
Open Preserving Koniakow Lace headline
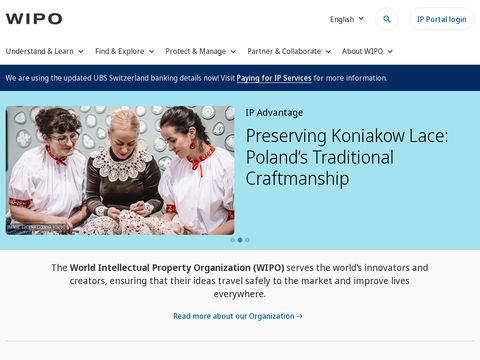tap(347, 157)
